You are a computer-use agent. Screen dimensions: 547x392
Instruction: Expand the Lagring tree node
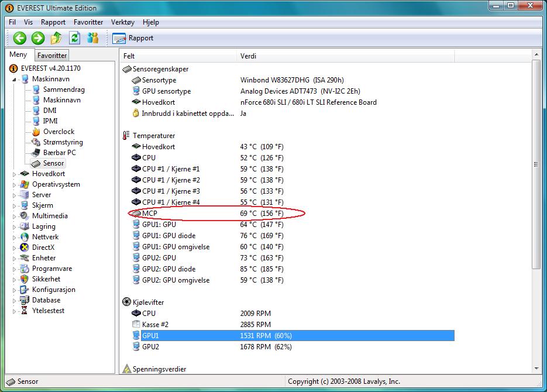(14, 227)
